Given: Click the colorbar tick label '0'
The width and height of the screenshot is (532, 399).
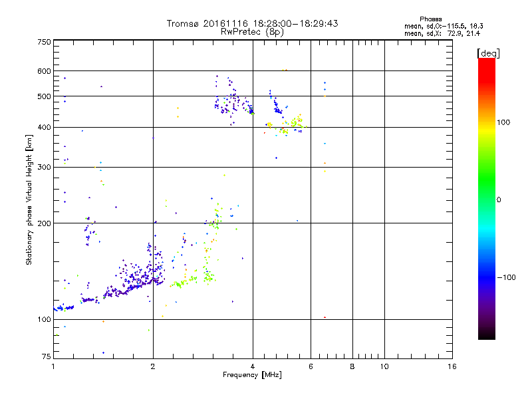Looking at the screenshot, I should click(x=499, y=200).
